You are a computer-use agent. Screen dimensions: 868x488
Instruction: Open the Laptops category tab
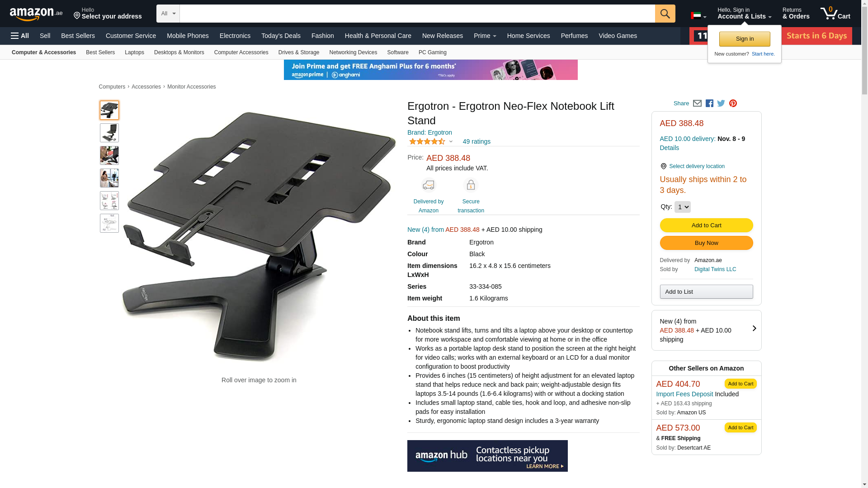tap(134, 52)
